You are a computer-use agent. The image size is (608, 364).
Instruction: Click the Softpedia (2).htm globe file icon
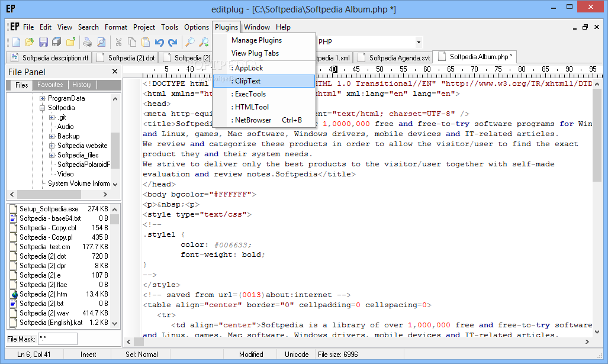pos(14,294)
